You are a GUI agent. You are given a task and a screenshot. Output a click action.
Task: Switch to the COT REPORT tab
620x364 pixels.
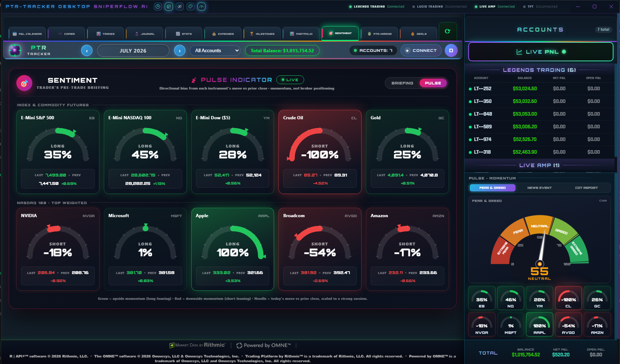point(586,188)
